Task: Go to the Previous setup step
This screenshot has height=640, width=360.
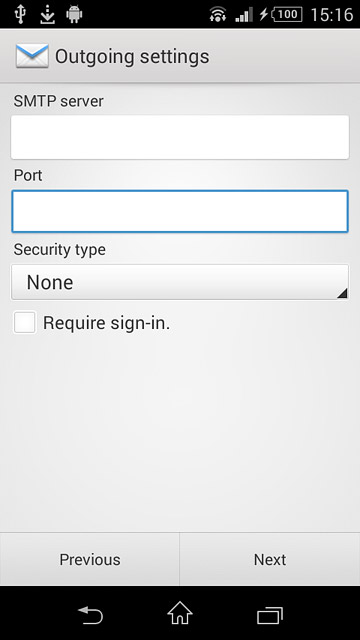Action: tap(90, 559)
